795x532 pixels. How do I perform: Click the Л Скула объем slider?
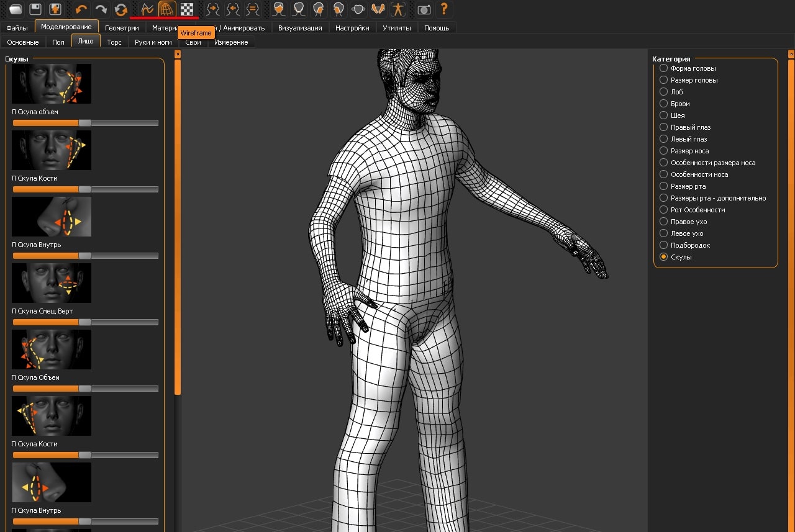85,123
